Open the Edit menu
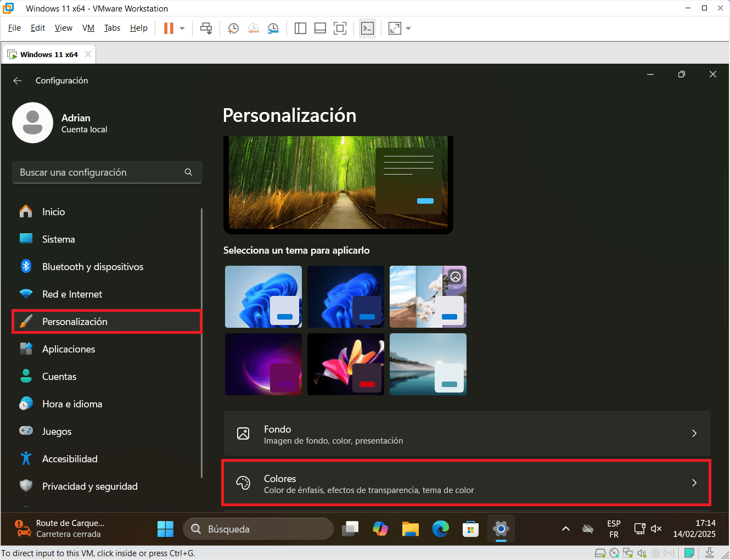Screen dimensions: 730x560 (38, 28)
